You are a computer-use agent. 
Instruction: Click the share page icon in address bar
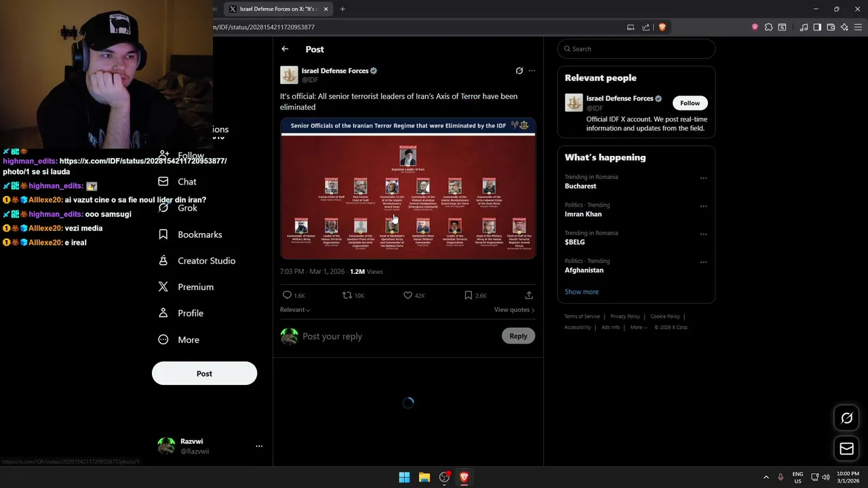[646, 27]
